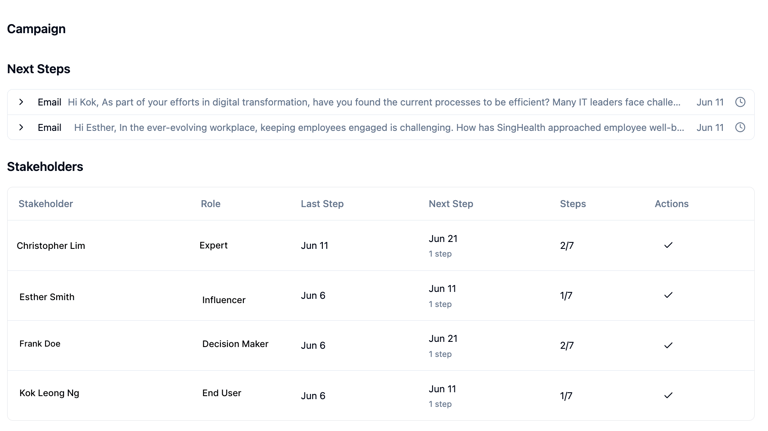
Task: Select Frank Doe in stakeholders table
Action: click(40, 344)
